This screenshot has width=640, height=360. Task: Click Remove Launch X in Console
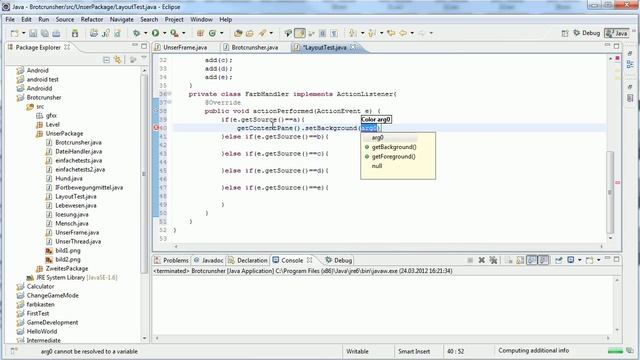tap(482, 260)
